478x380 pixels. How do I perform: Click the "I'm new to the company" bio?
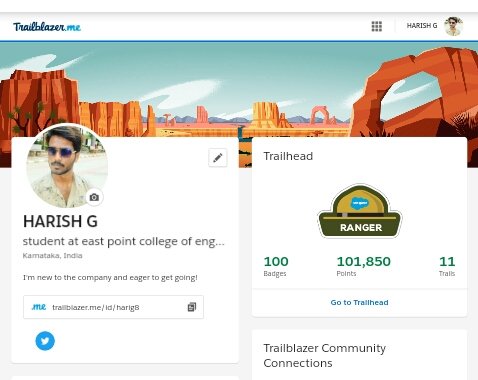[110, 277]
